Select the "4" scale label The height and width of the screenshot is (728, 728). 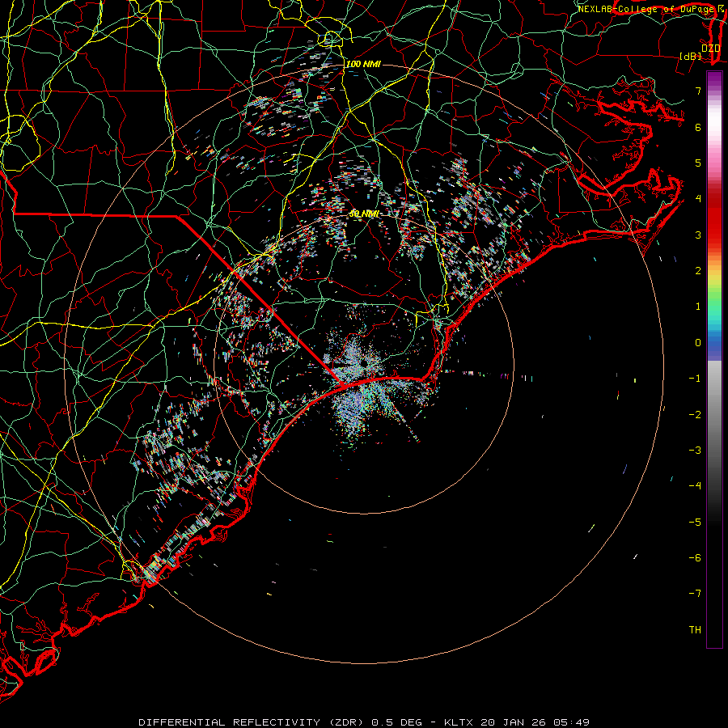pyautogui.click(x=698, y=199)
